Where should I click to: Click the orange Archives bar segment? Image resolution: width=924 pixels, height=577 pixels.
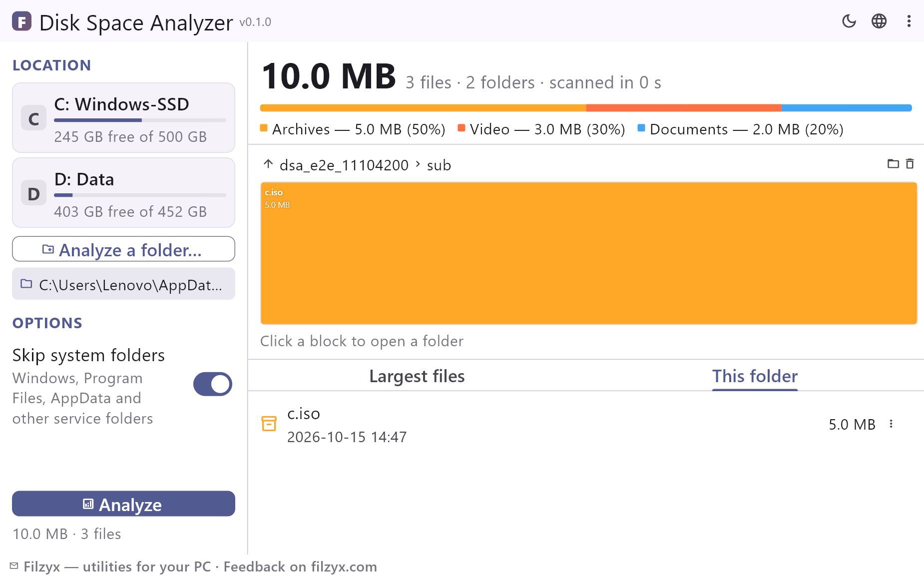coord(423,108)
